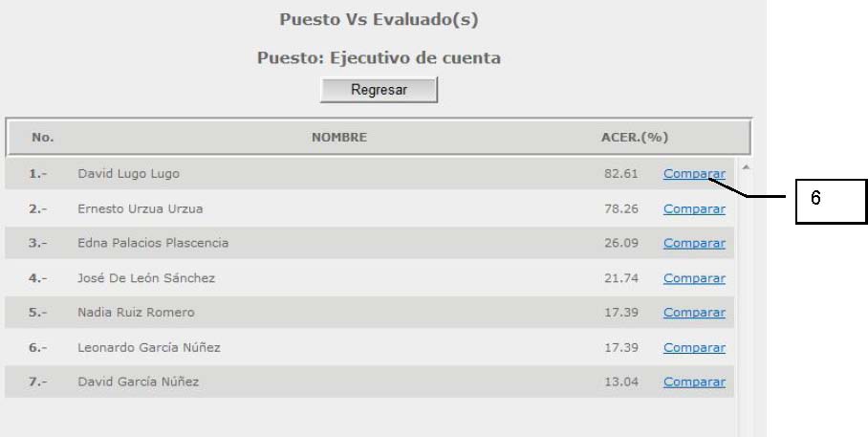This screenshot has height=437, width=868.
Task: Open Comparar for David García Núñez
Action: [x=694, y=382]
